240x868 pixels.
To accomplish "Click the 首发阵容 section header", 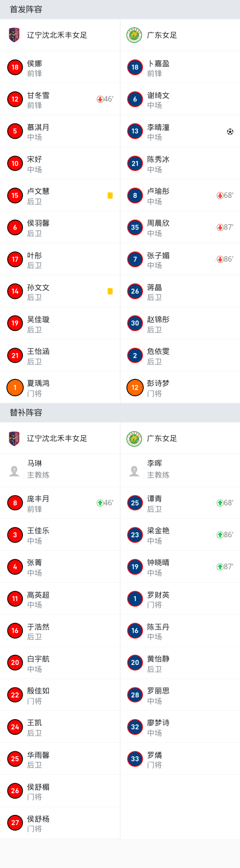I will (26, 9).
